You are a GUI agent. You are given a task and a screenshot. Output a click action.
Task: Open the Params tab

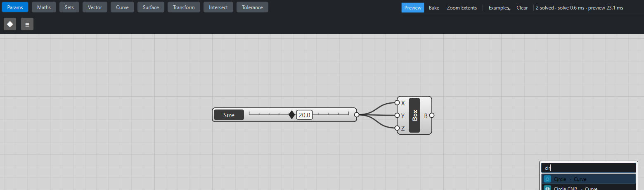point(15,7)
